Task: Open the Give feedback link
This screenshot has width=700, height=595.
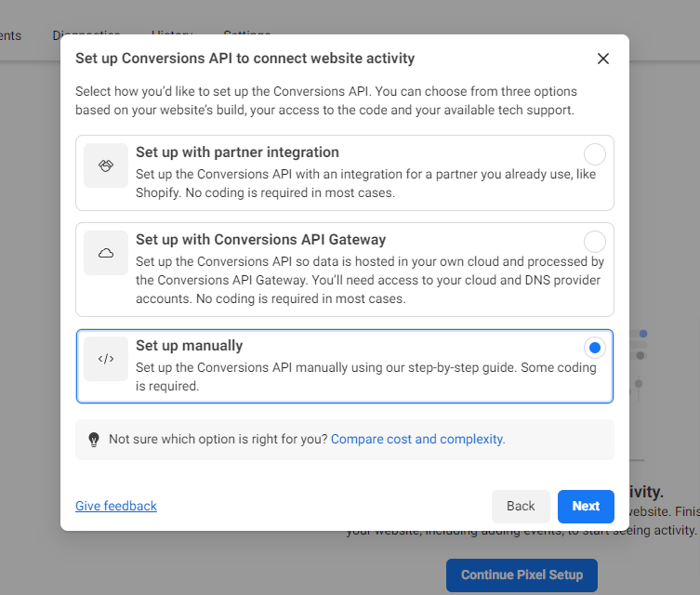Action: coord(116,506)
